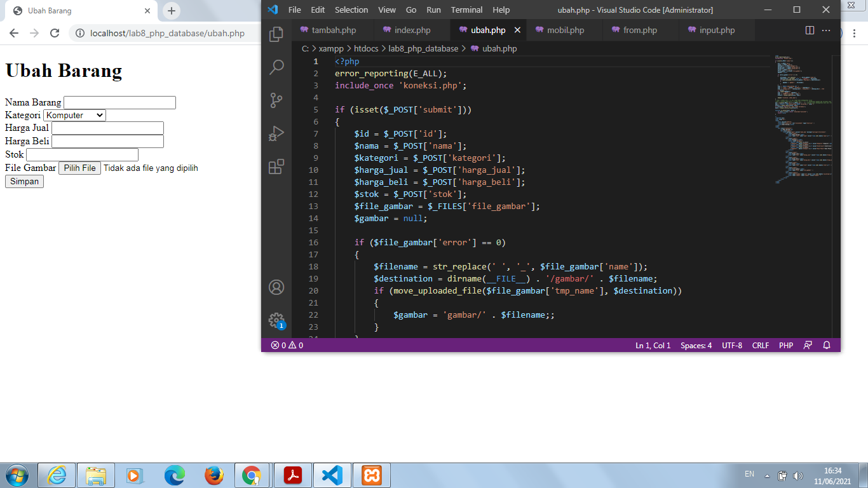This screenshot has width=868, height=488.
Task: Click the Pilih File button
Action: click(79, 168)
